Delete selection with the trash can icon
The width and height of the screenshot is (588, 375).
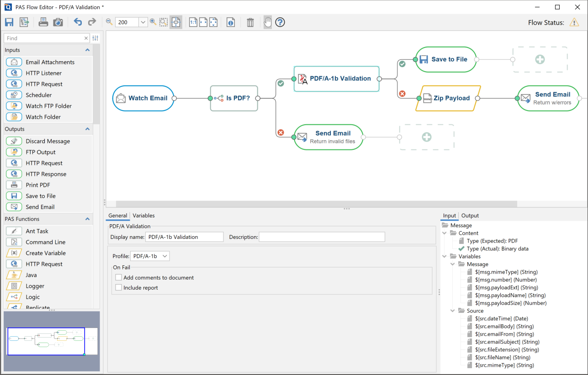point(250,22)
